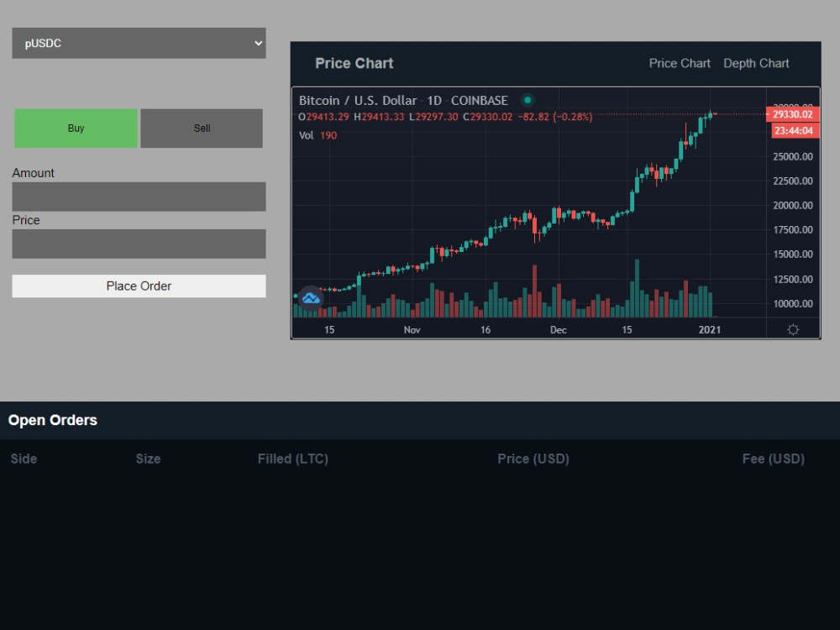The width and height of the screenshot is (840, 630).
Task: Click the Price input field
Action: [x=139, y=244]
